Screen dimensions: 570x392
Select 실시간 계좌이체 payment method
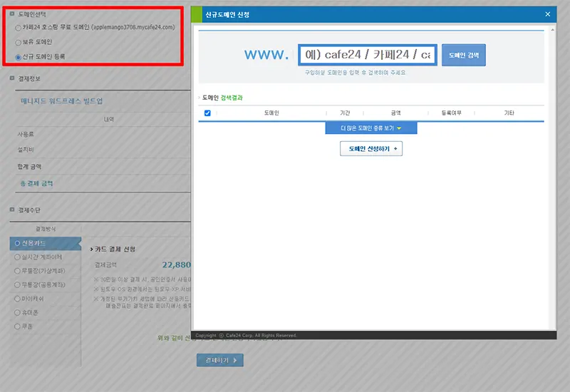(x=17, y=257)
